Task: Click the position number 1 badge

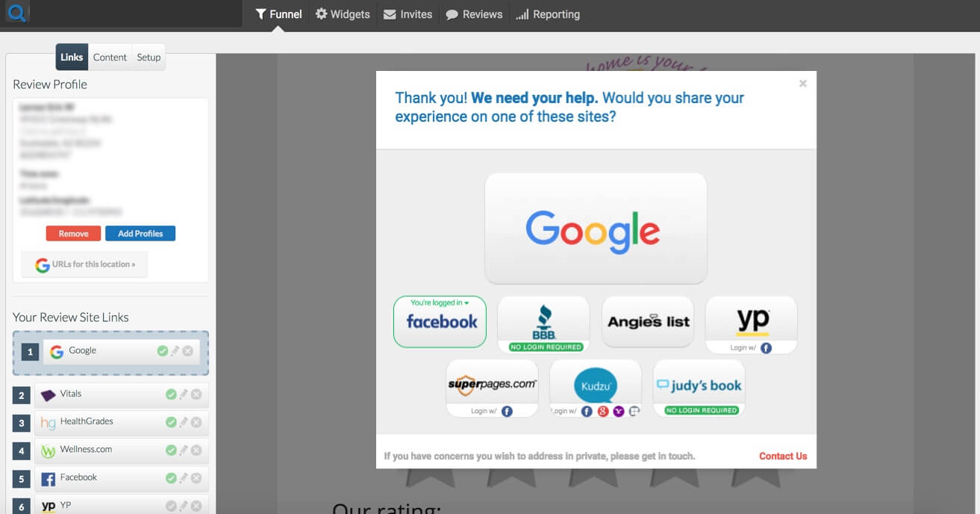Action: click(30, 352)
